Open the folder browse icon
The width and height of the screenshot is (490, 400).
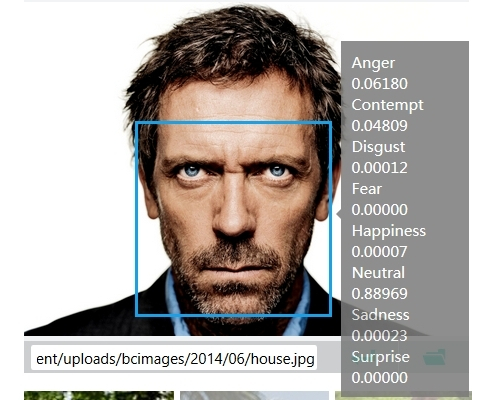pos(434,357)
